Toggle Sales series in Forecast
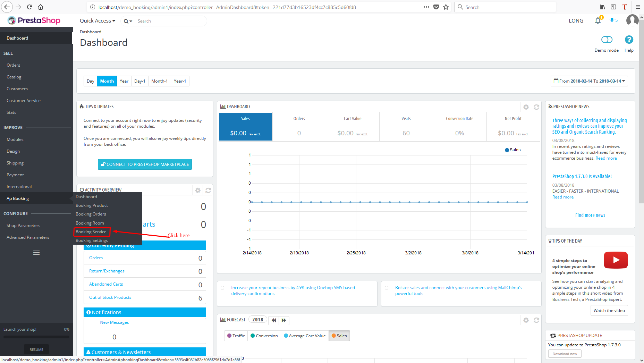Image resolution: width=644 pixels, height=363 pixels. pos(339,336)
